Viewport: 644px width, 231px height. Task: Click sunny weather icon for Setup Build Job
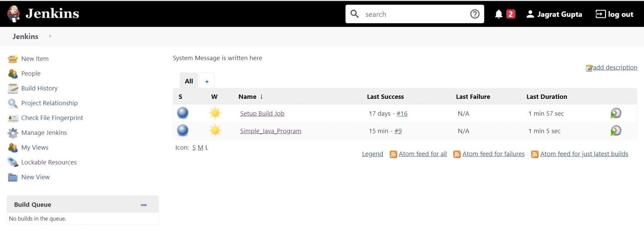215,113
